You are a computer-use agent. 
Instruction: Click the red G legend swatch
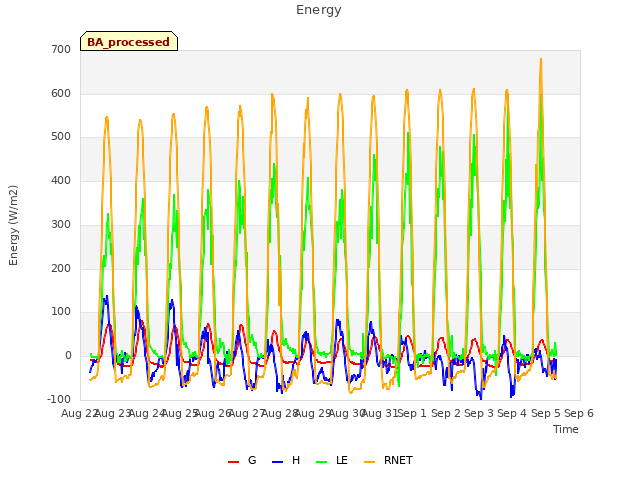(233, 462)
